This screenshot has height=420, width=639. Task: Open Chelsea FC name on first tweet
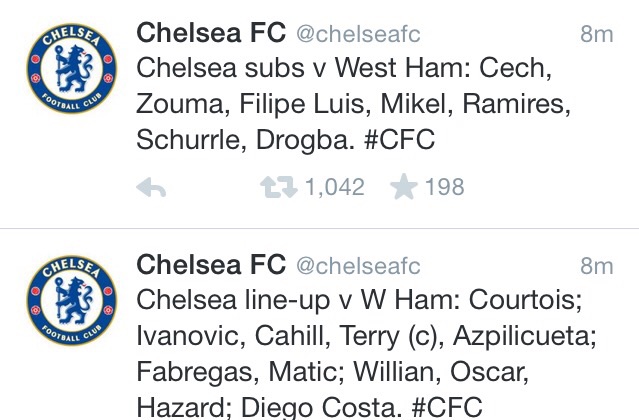(211, 33)
